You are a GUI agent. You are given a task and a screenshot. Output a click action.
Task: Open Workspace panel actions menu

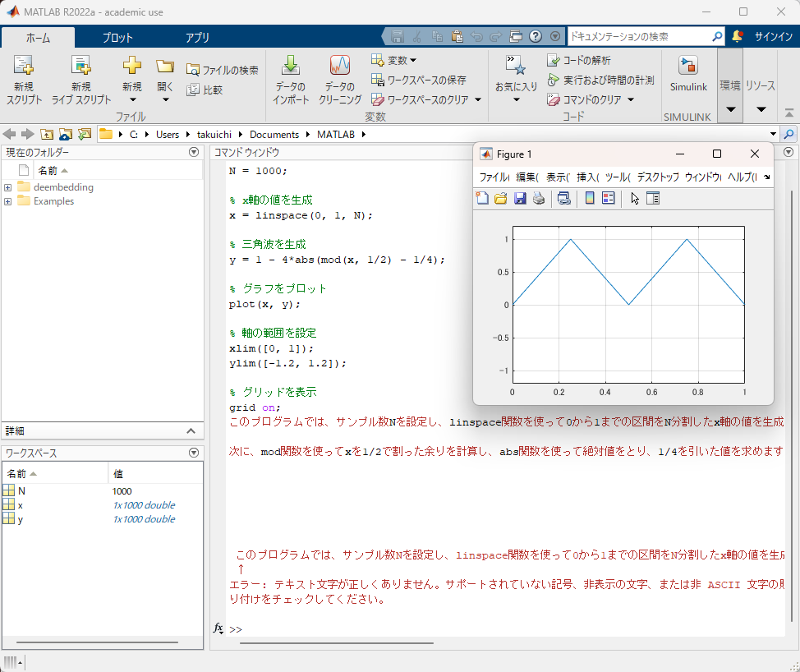194,453
